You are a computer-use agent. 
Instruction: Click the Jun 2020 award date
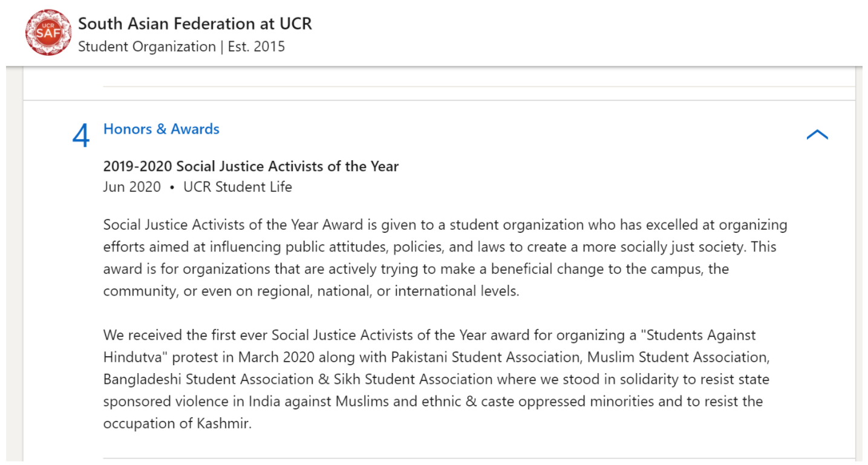click(132, 187)
